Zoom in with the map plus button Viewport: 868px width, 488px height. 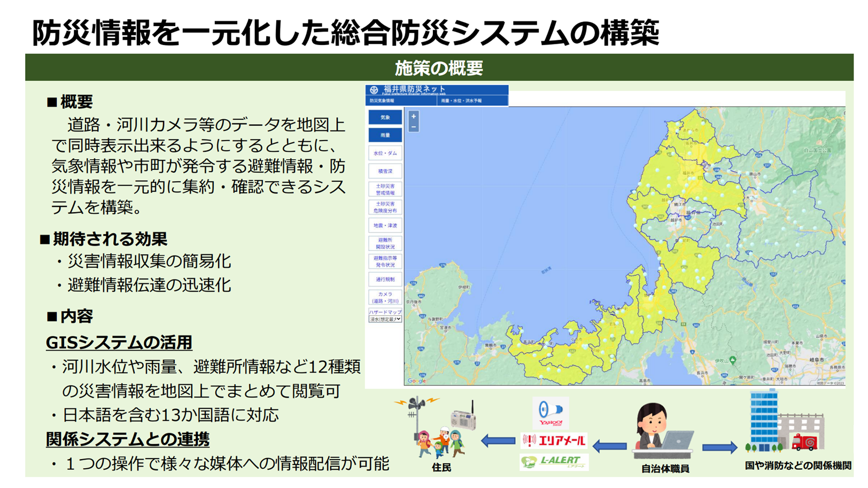pyautogui.click(x=413, y=116)
